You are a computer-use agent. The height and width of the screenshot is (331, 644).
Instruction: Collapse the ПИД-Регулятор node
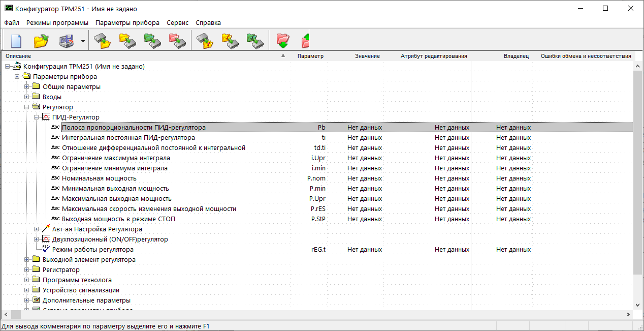pos(37,117)
